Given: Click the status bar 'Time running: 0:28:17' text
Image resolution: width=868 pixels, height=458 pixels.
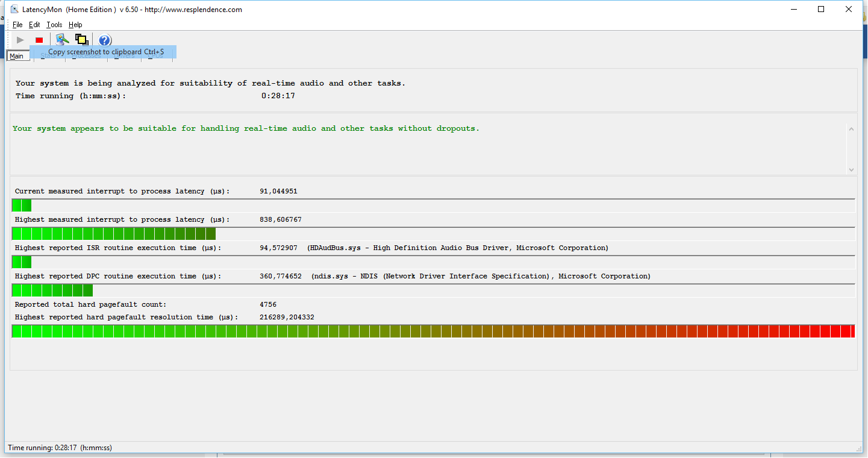Looking at the screenshot, I should [x=60, y=448].
